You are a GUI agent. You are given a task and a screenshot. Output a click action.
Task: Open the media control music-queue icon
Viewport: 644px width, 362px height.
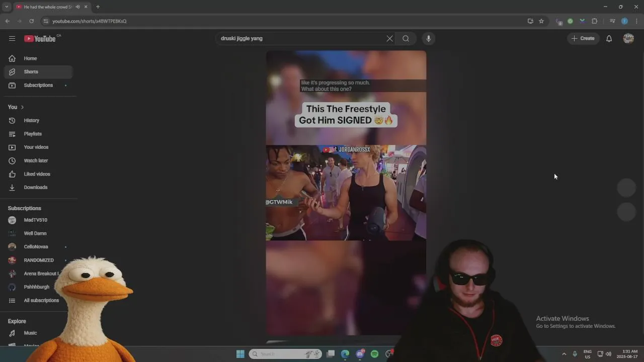tap(612, 21)
